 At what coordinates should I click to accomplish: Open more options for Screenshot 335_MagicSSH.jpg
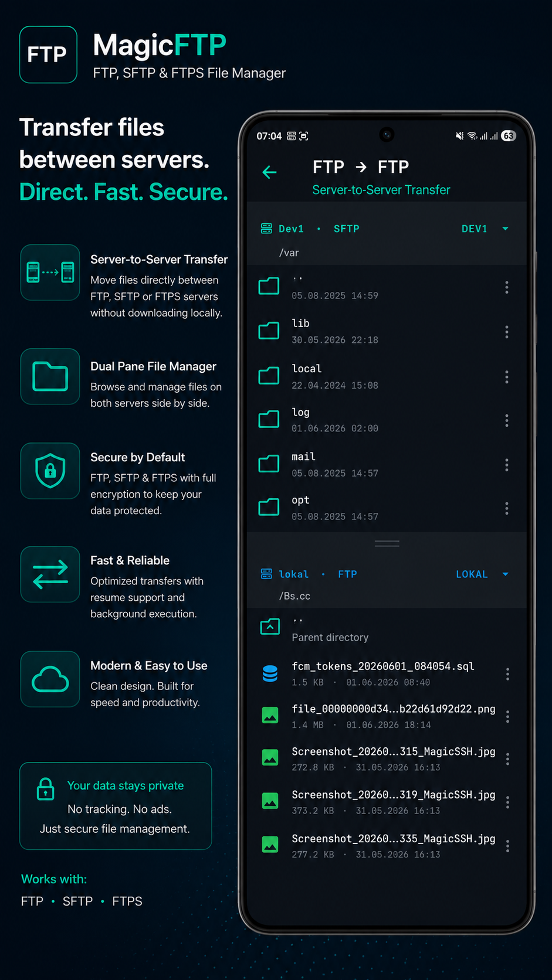tap(507, 846)
